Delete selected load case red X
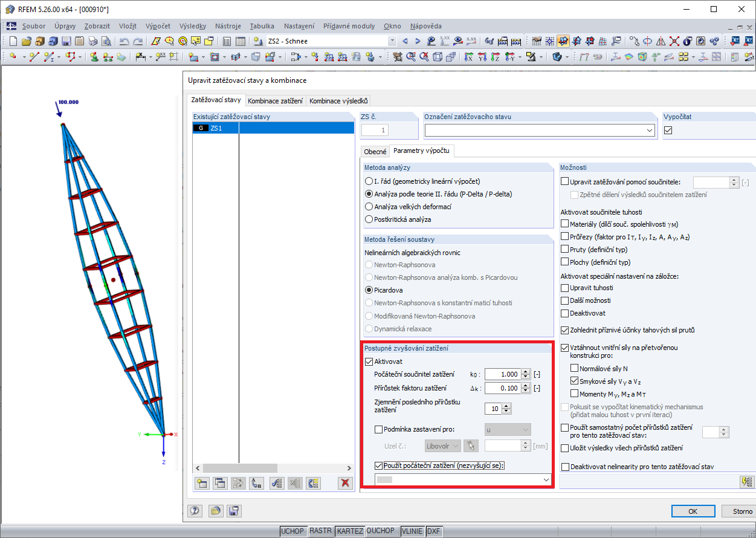Viewport: 756px width, 538px height. point(345,482)
